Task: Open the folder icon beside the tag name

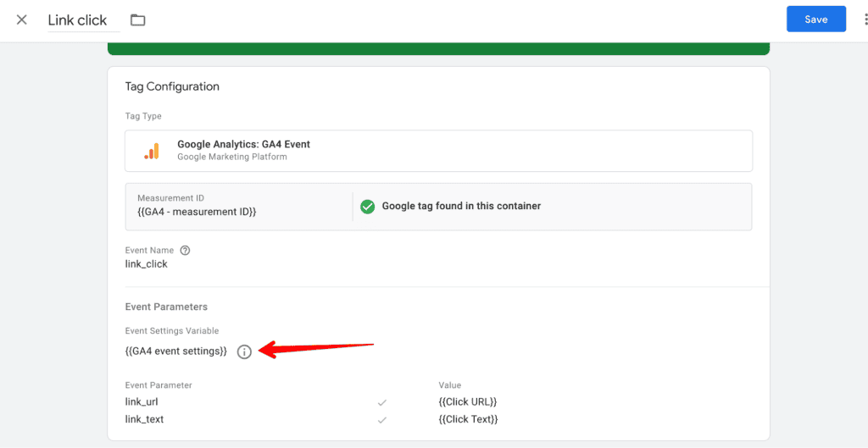Action: point(137,20)
